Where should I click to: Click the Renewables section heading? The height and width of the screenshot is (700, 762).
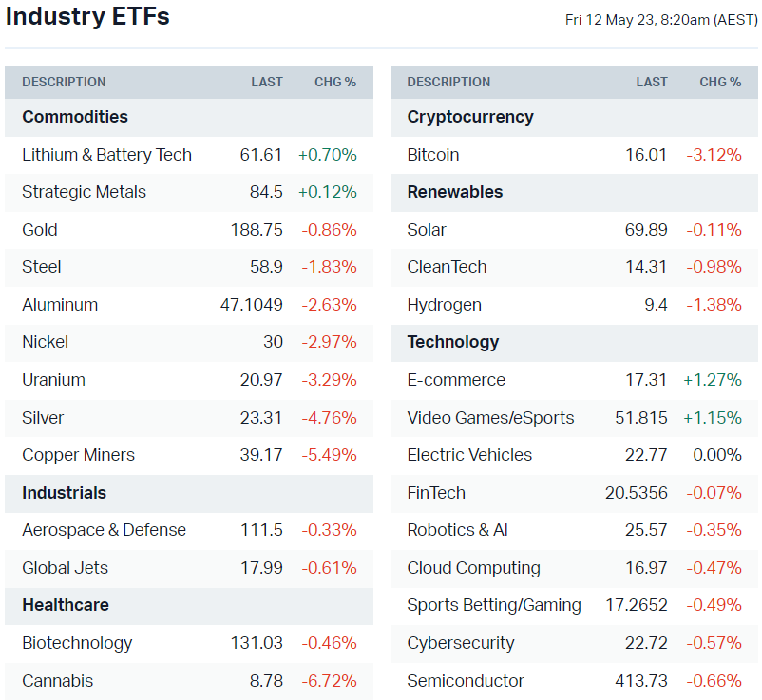click(x=454, y=192)
